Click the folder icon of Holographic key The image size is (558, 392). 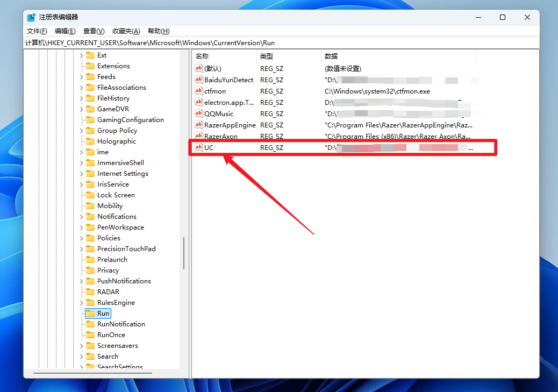point(90,141)
